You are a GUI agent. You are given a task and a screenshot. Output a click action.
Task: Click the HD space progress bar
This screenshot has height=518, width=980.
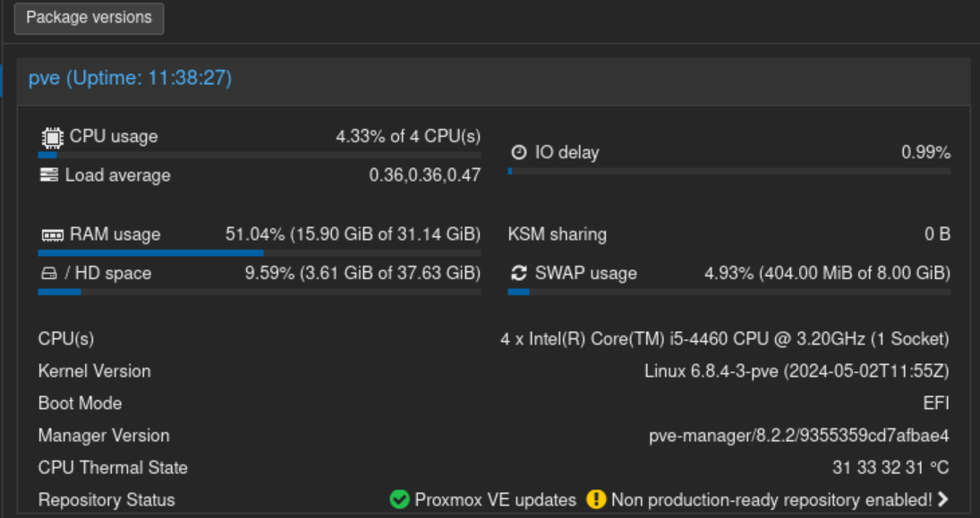click(259, 292)
